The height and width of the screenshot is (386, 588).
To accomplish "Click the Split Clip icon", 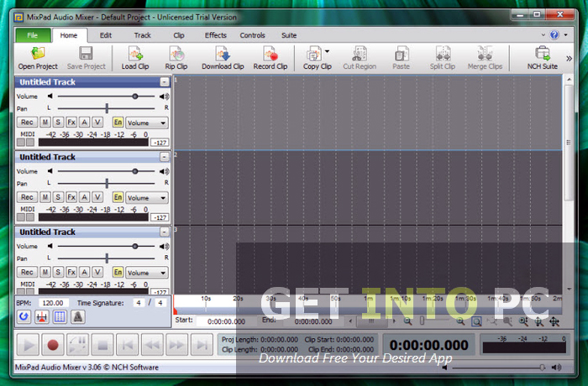I will pos(443,54).
